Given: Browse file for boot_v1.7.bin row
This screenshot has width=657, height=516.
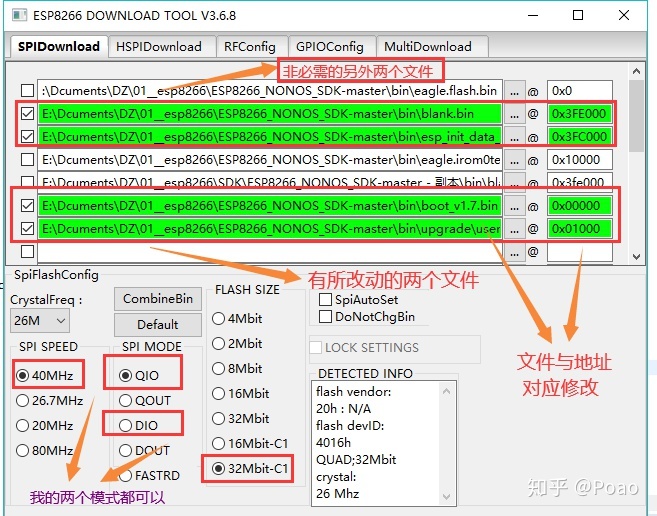Looking at the screenshot, I should coord(515,206).
